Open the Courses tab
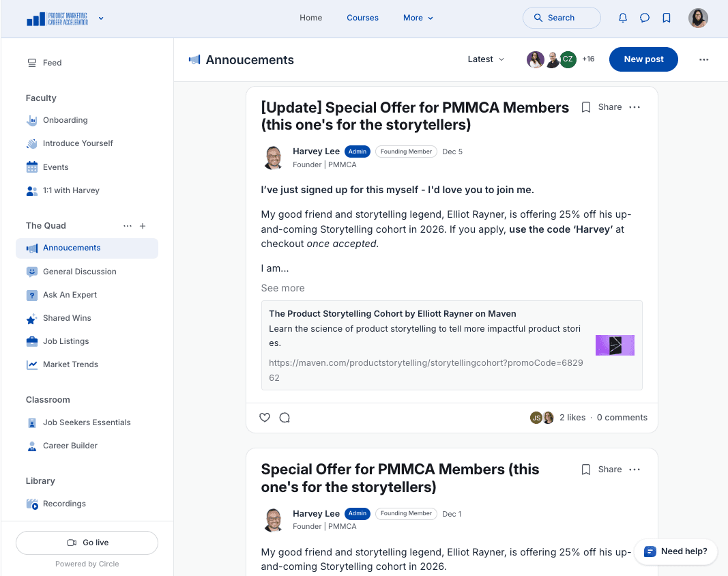The width and height of the screenshot is (728, 576). 362,18
